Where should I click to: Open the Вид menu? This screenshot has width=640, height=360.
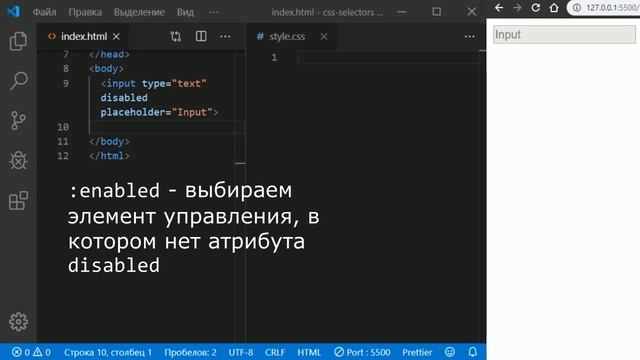point(185,12)
